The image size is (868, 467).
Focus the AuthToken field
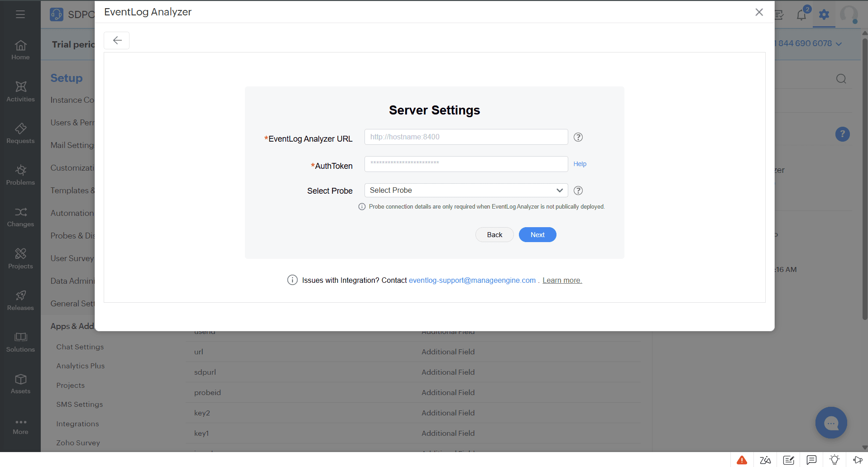[466, 164]
